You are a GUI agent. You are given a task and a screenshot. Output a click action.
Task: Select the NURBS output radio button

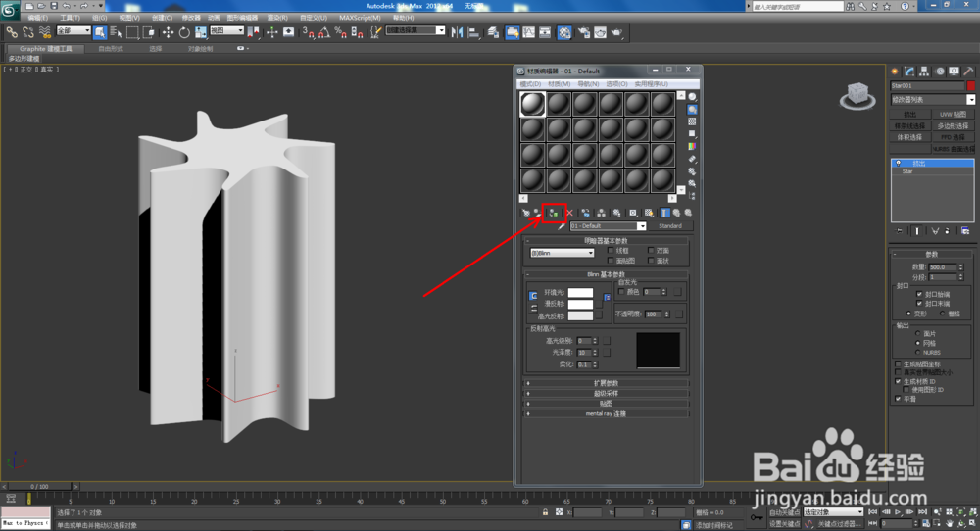coord(918,353)
